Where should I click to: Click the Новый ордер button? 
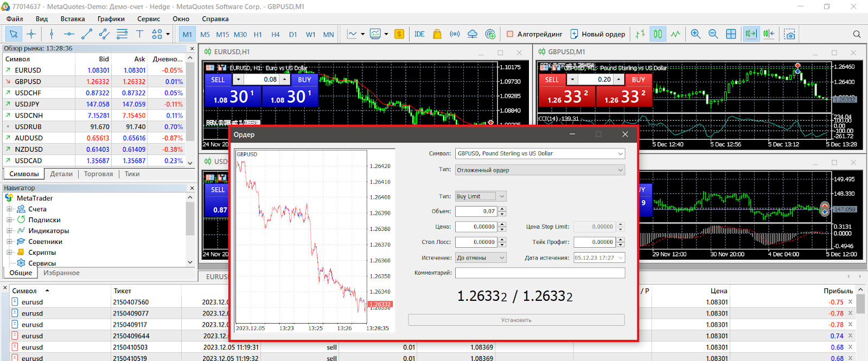(597, 34)
